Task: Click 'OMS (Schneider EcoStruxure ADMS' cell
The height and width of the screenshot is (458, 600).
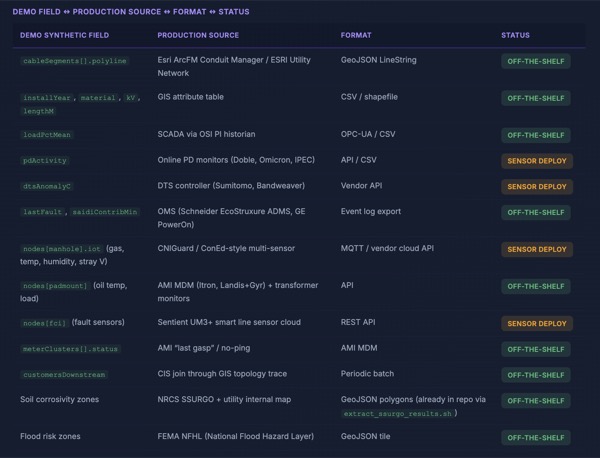Action: coord(232,218)
